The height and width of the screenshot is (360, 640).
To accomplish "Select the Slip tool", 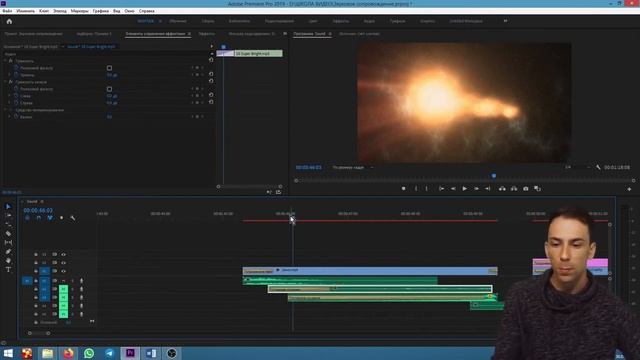I will click(8, 242).
